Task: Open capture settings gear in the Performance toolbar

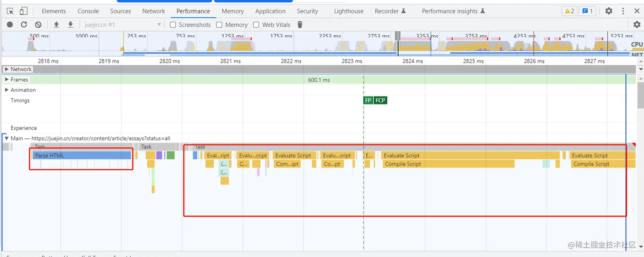Action: click(636, 25)
